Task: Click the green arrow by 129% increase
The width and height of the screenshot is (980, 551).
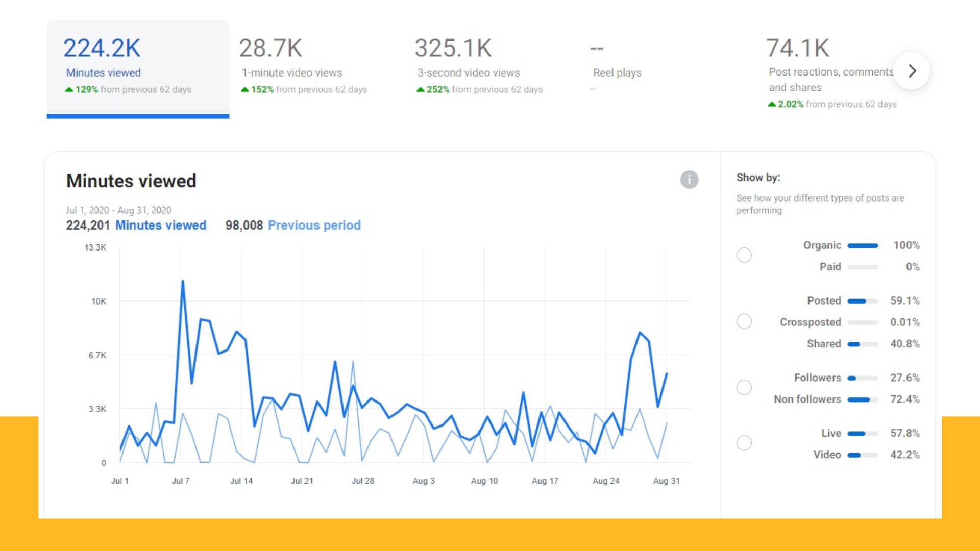Action: (69, 90)
